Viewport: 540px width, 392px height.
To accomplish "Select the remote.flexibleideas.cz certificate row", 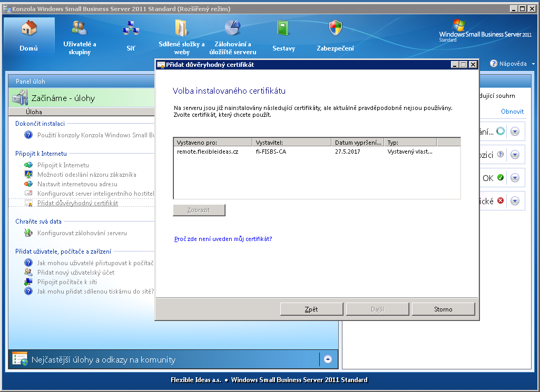I will coord(208,152).
